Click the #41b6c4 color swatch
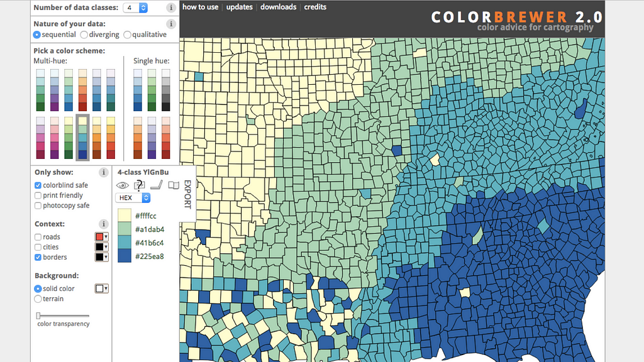Image resolution: width=644 pixels, height=362 pixels. click(x=125, y=243)
